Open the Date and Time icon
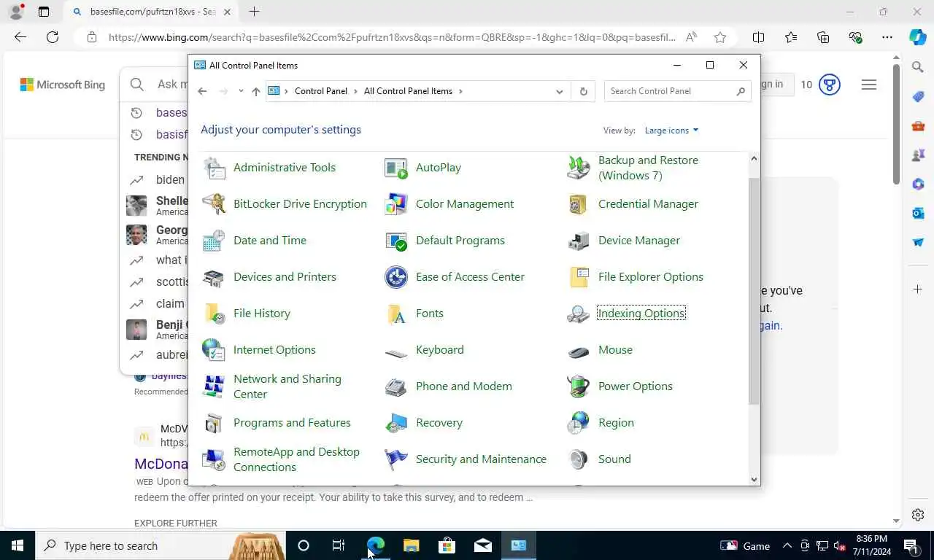This screenshot has width=934, height=560. tap(214, 241)
